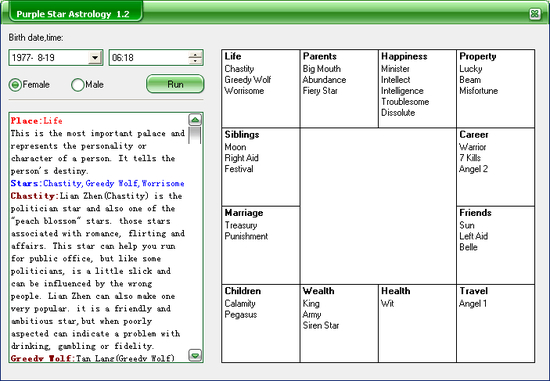Click the text area scroll up arrow
550x381 pixels.
(x=195, y=120)
